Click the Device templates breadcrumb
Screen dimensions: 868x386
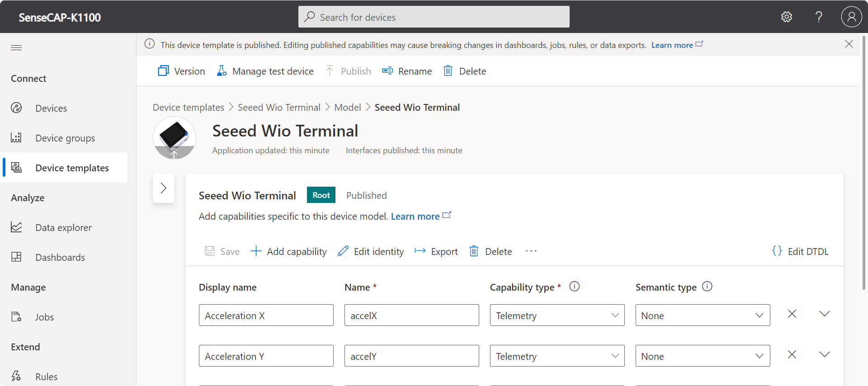point(189,107)
